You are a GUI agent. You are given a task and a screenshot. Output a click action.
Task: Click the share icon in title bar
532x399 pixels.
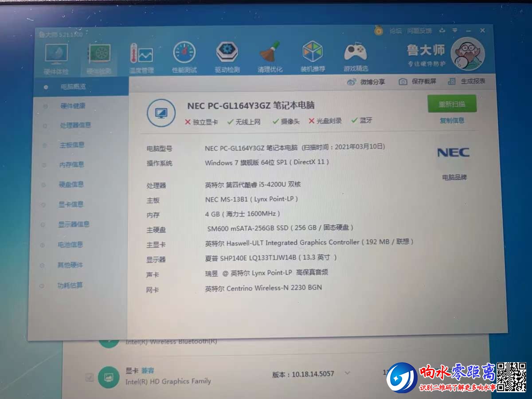point(442,31)
